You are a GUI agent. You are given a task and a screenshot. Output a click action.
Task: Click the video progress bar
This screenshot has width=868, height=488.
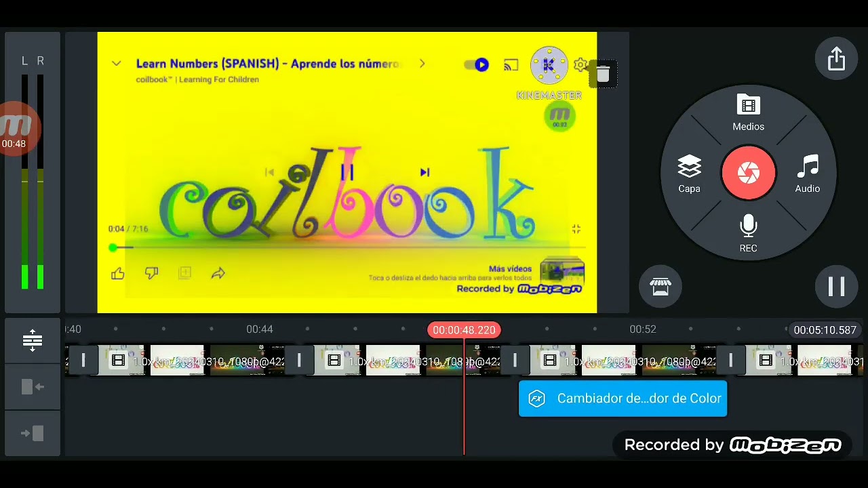(347, 247)
